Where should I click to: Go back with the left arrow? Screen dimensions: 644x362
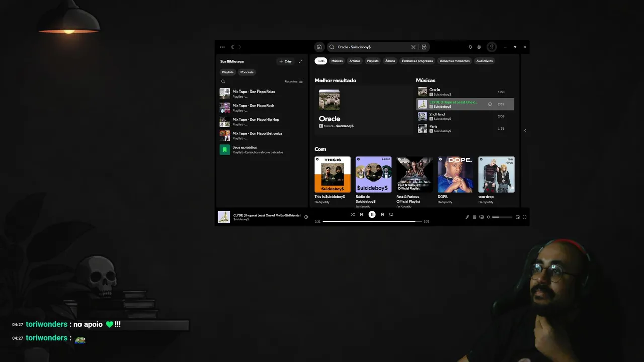(x=232, y=47)
